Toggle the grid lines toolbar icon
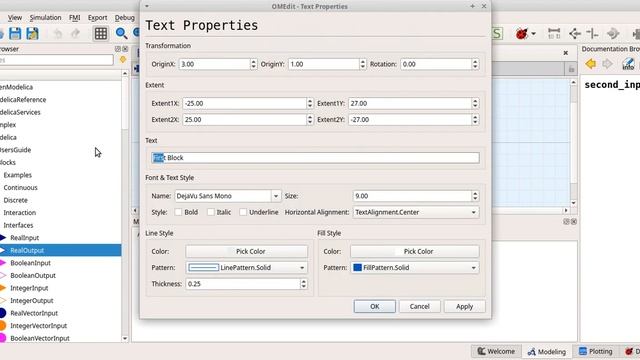The image size is (640, 360). [101, 33]
